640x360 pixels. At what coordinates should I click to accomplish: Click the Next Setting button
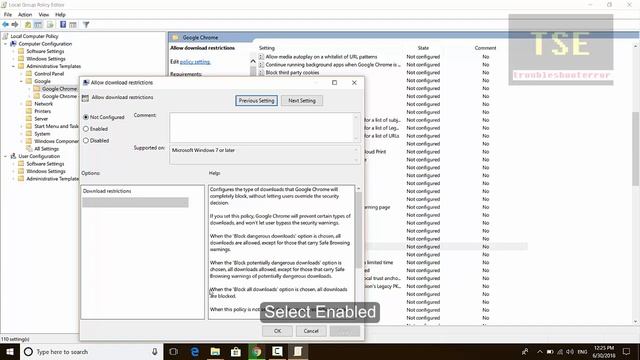pyautogui.click(x=302, y=100)
